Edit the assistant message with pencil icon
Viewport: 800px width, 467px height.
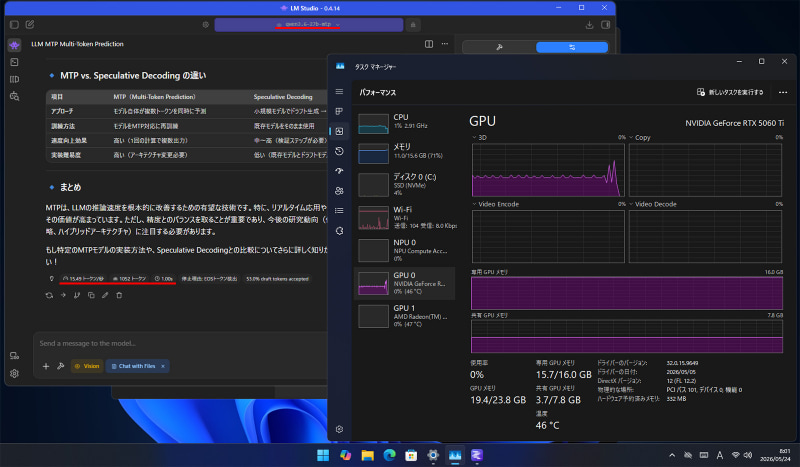[x=105, y=295]
